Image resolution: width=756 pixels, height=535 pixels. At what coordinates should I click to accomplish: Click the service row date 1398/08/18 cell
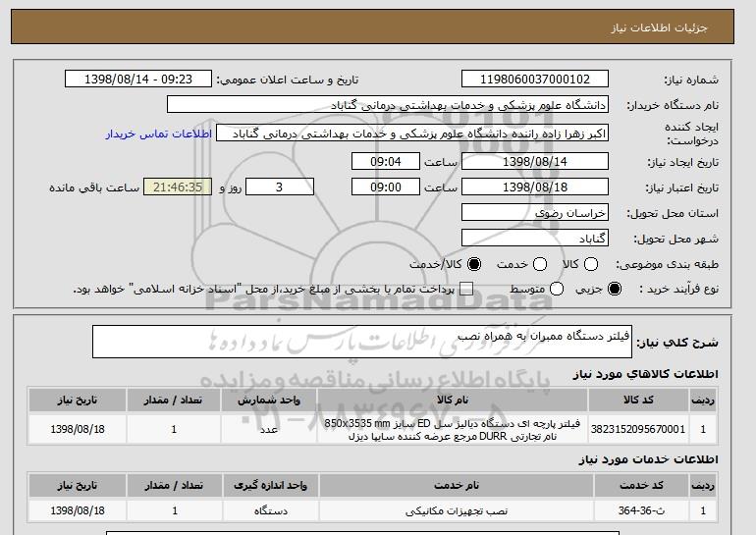(78, 510)
